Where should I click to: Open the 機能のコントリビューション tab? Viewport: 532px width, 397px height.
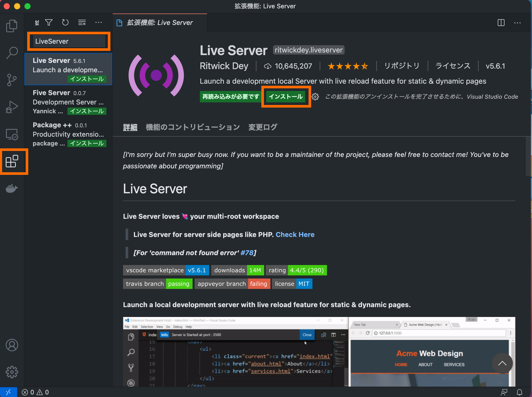[x=192, y=127]
